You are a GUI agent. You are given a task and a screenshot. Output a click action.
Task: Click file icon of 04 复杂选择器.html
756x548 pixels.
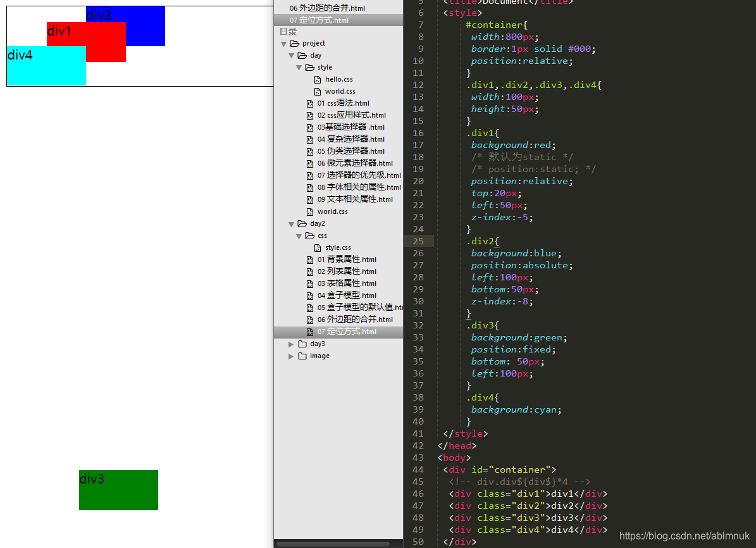tap(310, 140)
